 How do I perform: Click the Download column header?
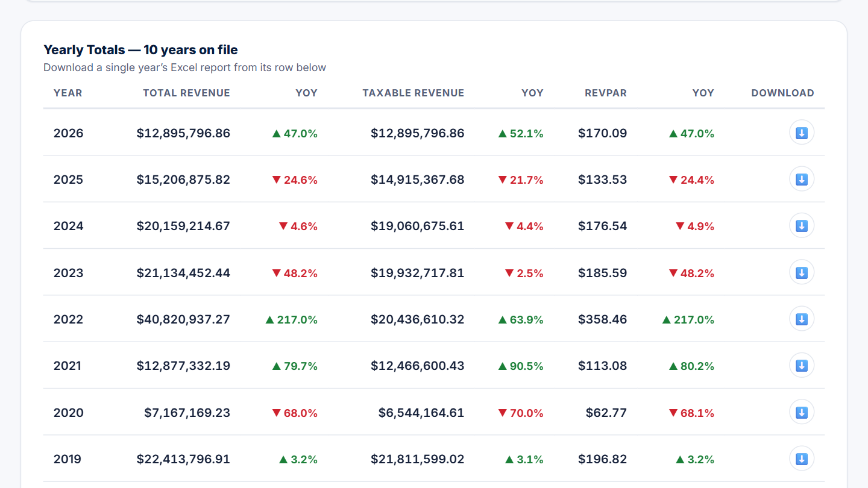(x=782, y=93)
